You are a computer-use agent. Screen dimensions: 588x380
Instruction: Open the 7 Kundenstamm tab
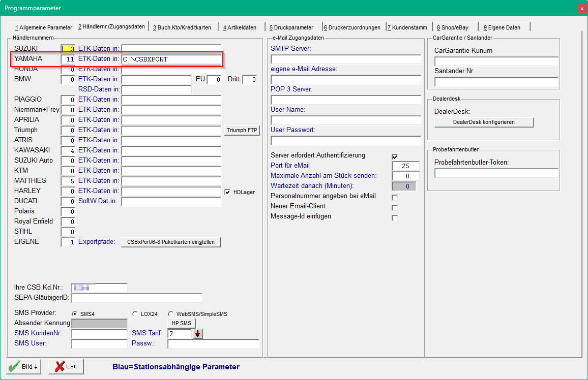407,27
